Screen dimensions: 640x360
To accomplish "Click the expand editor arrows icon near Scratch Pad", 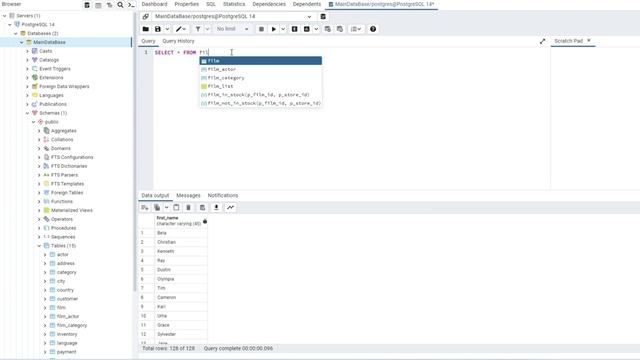I will coord(542,41).
